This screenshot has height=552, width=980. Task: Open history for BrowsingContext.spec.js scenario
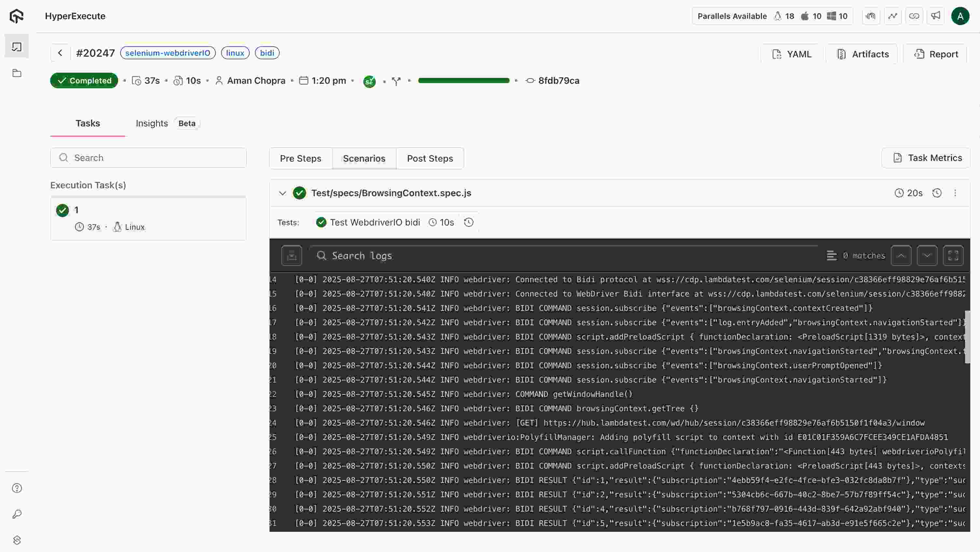[x=937, y=193]
